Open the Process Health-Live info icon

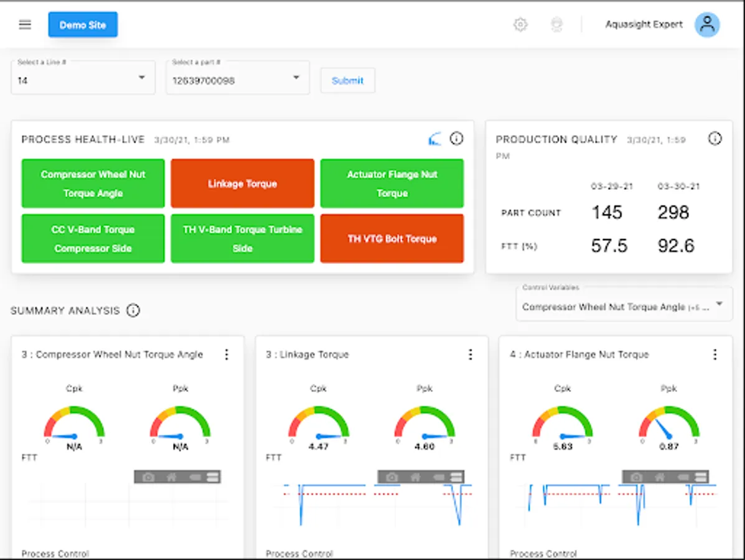[x=456, y=138]
